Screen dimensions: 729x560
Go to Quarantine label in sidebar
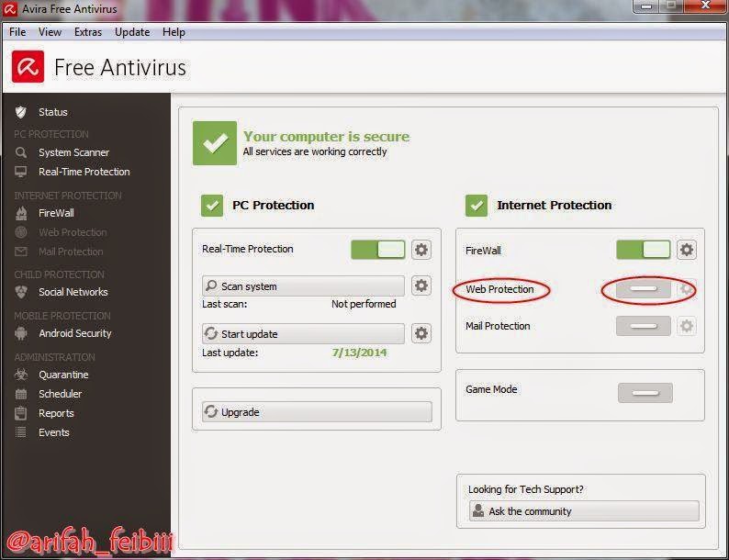(63, 375)
